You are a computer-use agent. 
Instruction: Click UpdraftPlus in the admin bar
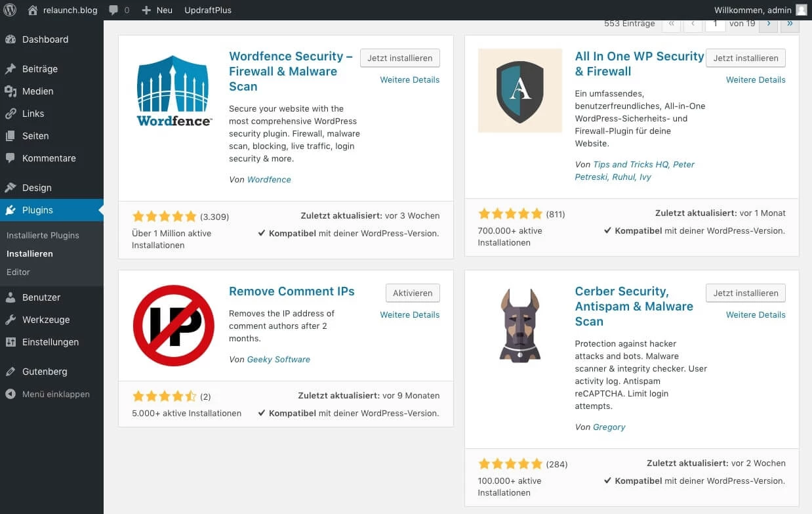coord(208,10)
